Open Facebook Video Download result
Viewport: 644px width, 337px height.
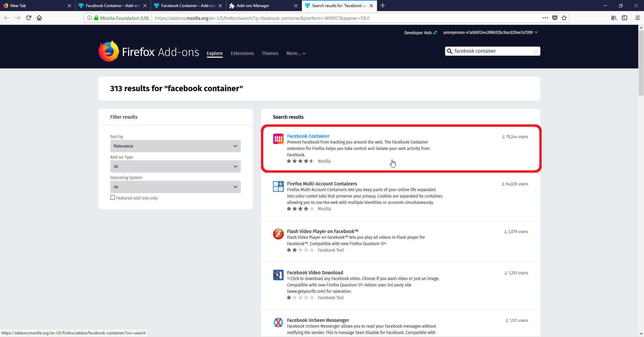point(315,273)
